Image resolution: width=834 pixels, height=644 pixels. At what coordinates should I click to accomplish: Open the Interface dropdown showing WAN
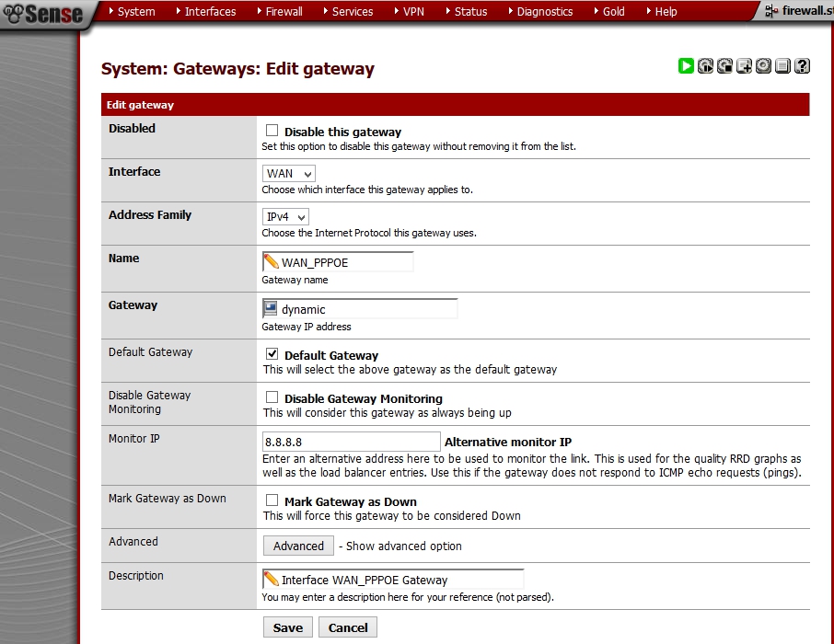[x=289, y=173]
